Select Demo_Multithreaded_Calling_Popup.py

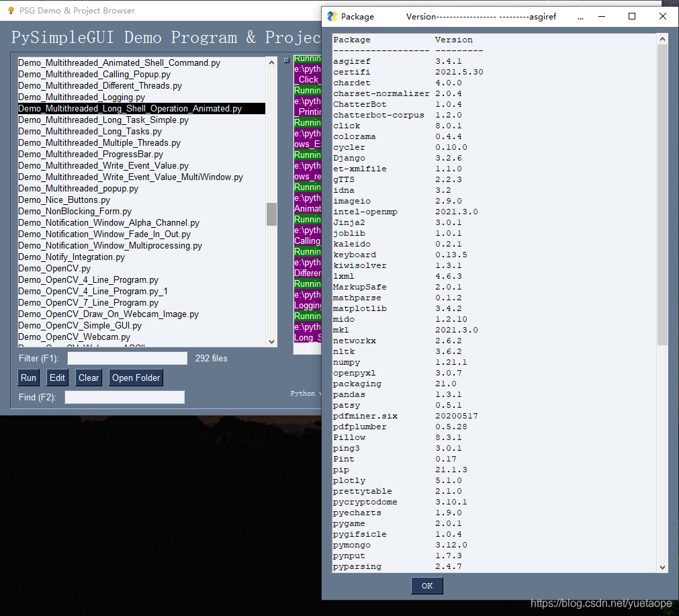(141, 74)
